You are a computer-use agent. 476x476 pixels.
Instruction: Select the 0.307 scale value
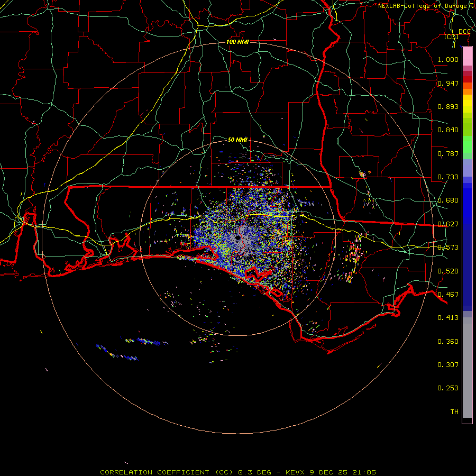point(448,365)
